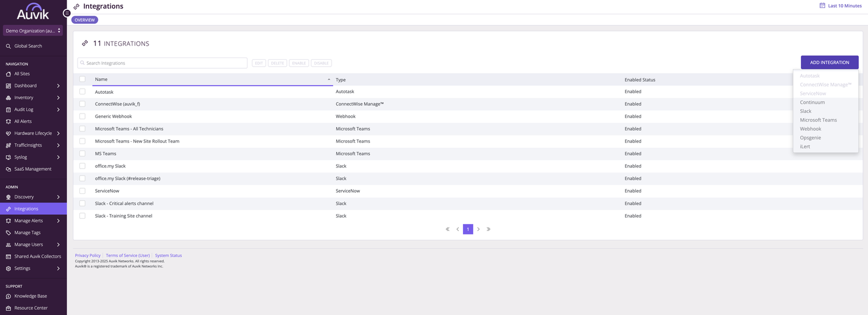
Task: Click the Global Search magnifier icon
Action: coord(8,46)
